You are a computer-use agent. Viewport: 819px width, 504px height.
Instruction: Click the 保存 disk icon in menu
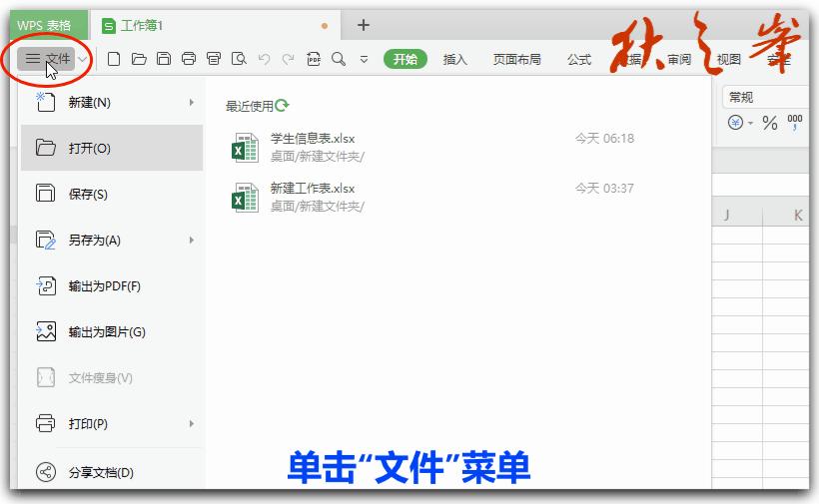click(45, 193)
